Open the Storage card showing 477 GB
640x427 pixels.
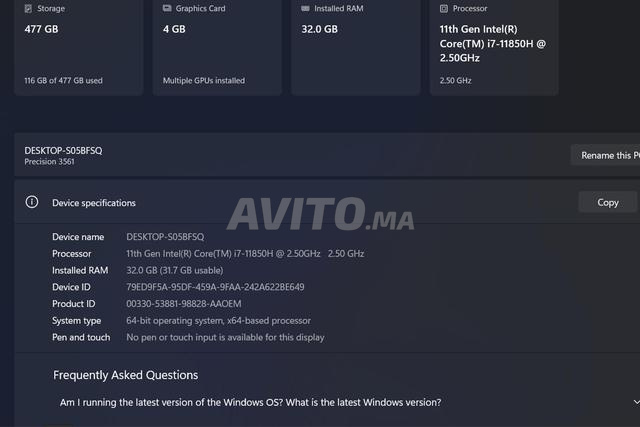click(79, 50)
